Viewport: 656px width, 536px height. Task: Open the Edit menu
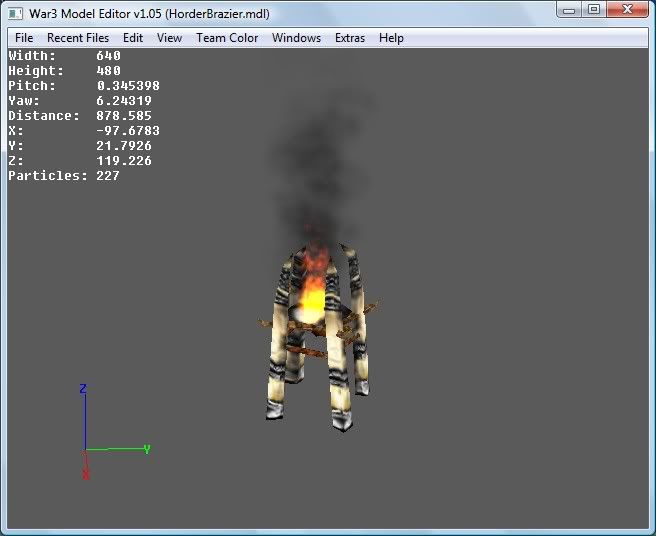(133, 38)
